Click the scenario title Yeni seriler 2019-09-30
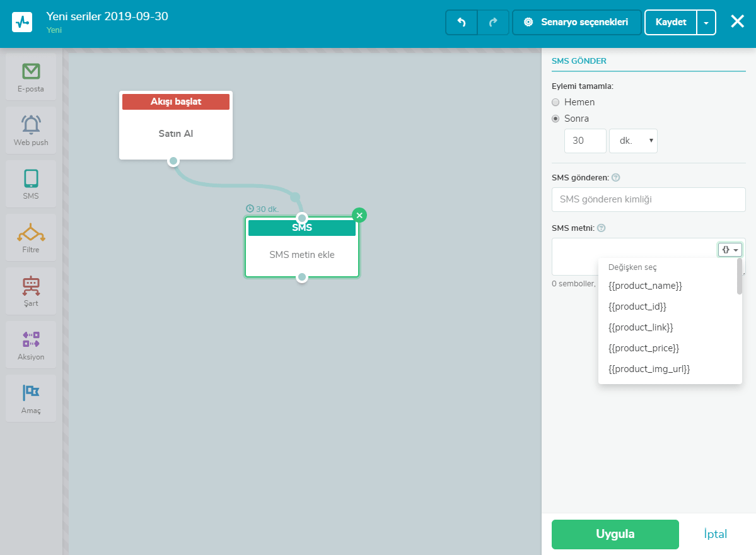This screenshot has height=555, width=756. click(107, 16)
